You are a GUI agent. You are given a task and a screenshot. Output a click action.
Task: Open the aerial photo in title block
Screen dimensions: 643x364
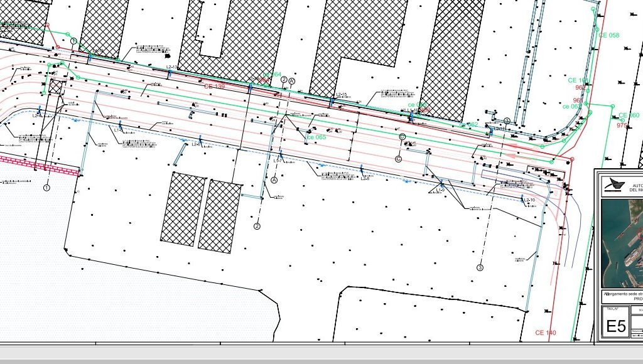[622, 243]
